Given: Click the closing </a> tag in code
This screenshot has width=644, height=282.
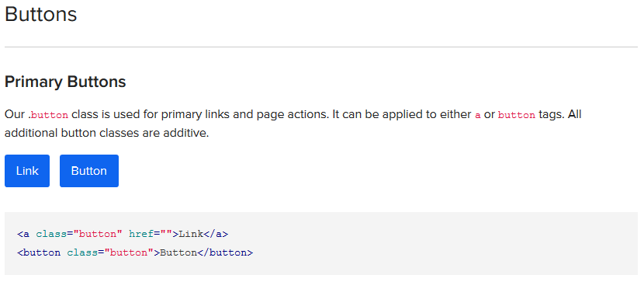Looking at the screenshot, I should (x=216, y=235).
